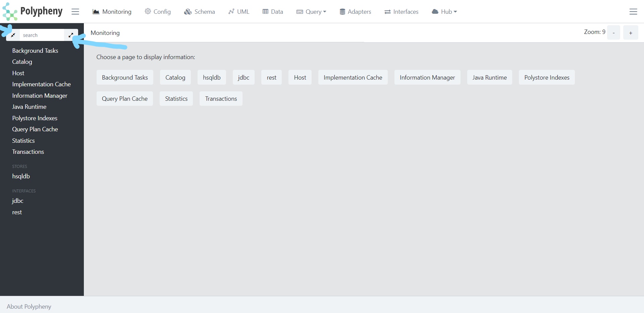Open jdbc under INTERFACES in the sidebar

click(x=17, y=201)
